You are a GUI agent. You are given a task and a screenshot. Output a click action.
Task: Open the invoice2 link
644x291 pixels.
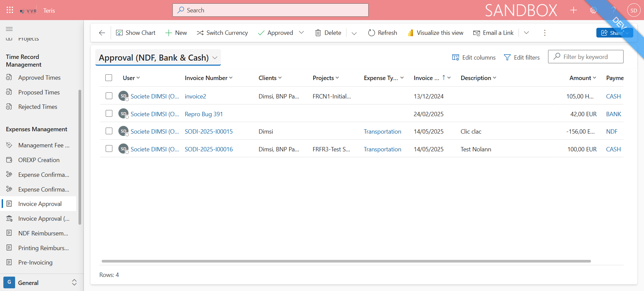196,96
